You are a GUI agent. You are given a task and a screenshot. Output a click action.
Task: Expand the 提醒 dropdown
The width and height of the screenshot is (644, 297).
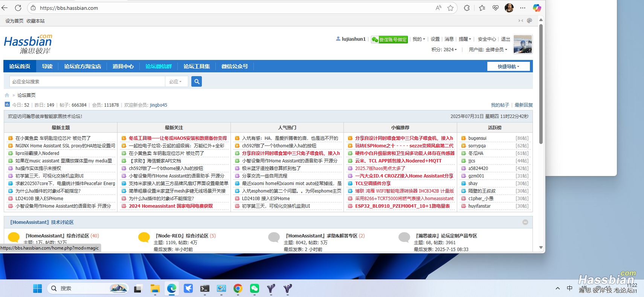click(x=465, y=39)
